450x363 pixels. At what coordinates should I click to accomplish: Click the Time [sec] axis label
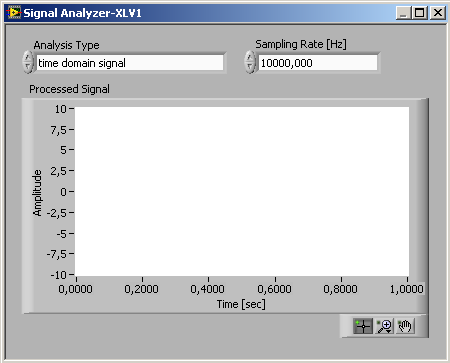[241, 304]
